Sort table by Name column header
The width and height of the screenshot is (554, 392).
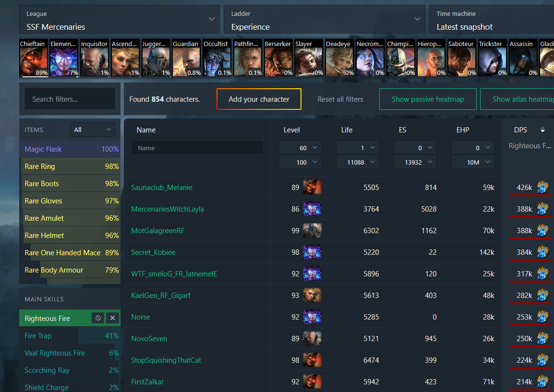146,130
